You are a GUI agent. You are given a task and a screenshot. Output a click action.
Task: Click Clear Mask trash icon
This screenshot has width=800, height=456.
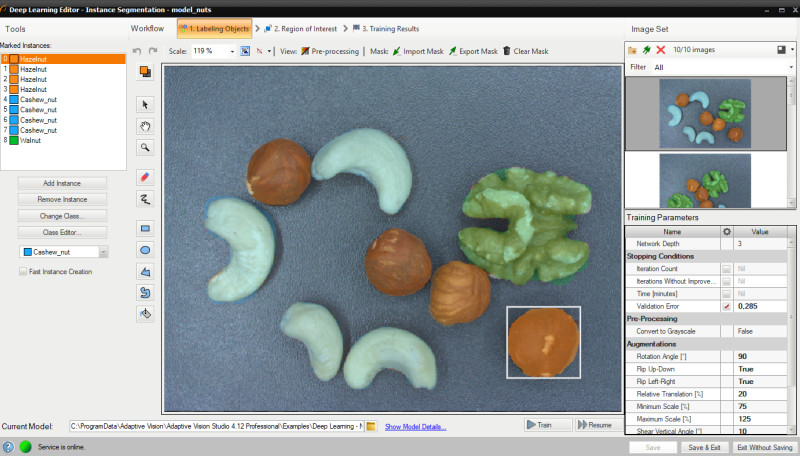pos(508,50)
